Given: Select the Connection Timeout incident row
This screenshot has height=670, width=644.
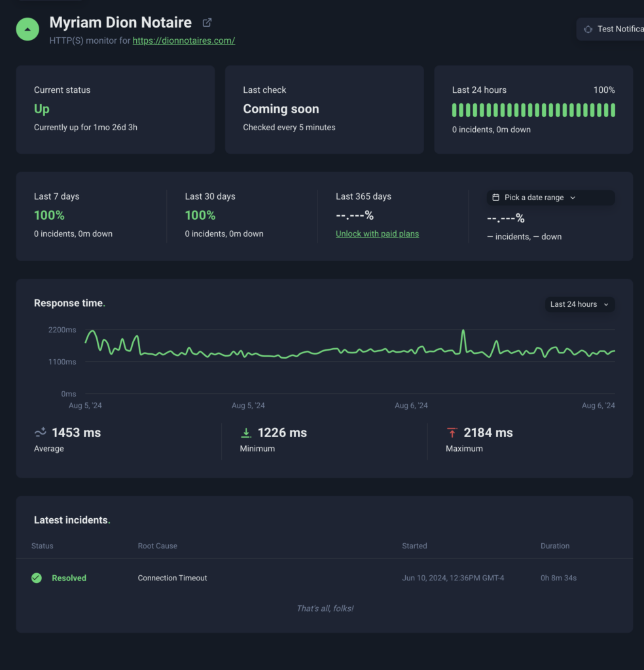Looking at the screenshot, I should point(324,578).
